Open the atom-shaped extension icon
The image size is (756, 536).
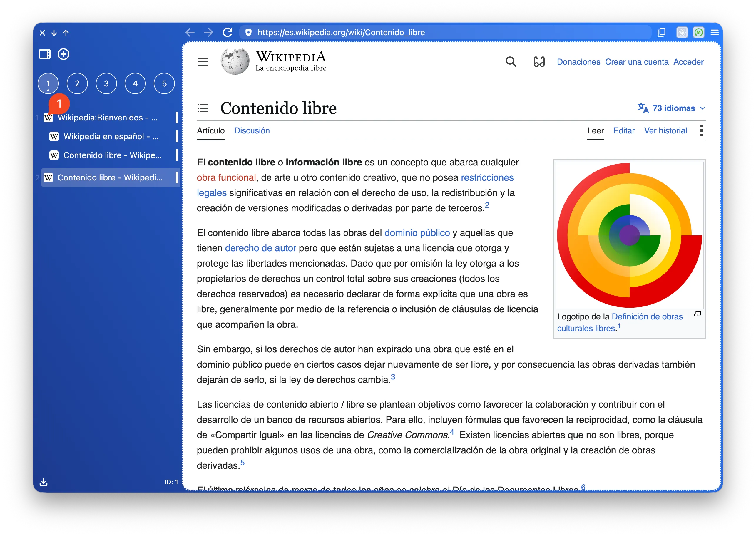(x=682, y=32)
